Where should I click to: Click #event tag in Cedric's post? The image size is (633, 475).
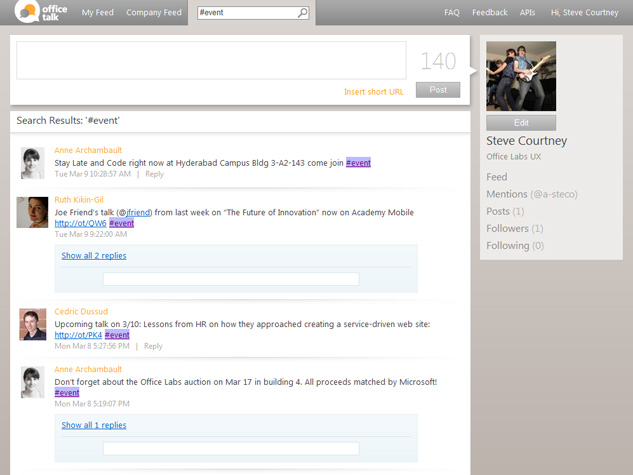pyautogui.click(x=117, y=335)
